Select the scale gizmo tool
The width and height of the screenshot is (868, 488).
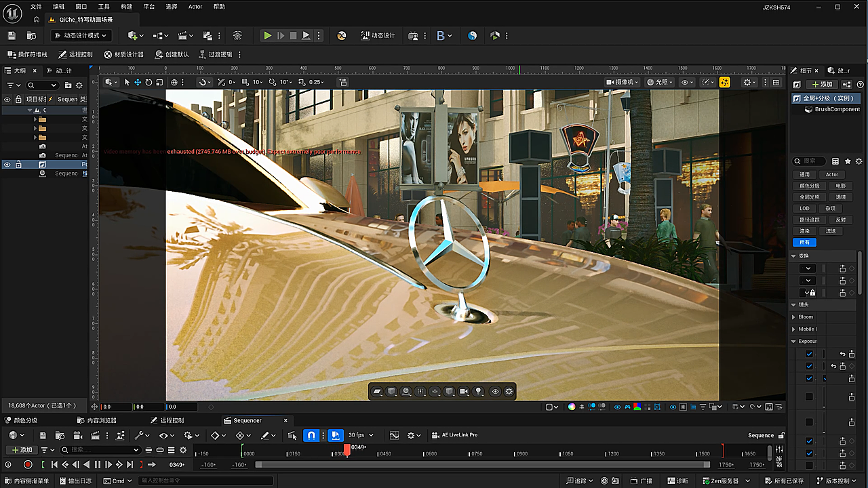[x=159, y=82]
